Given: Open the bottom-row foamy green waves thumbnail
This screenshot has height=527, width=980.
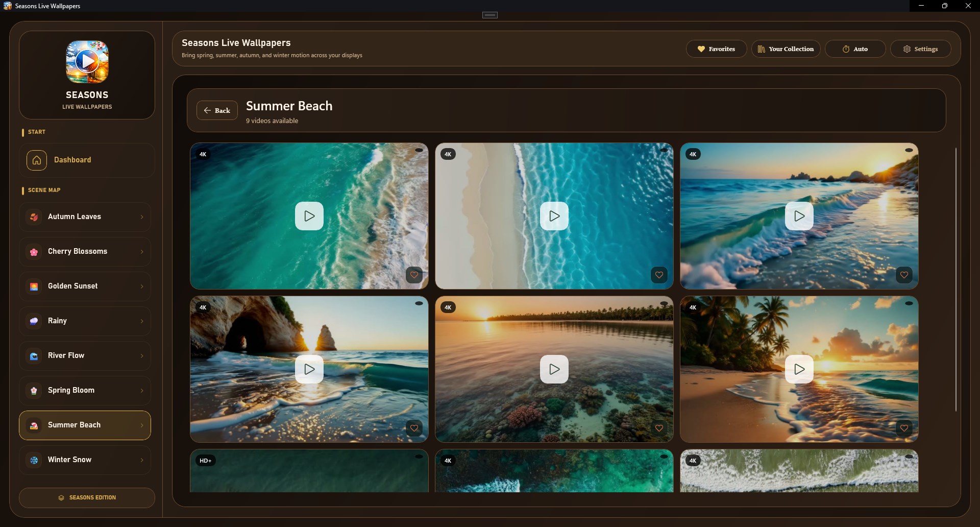Looking at the screenshot, I should click(799, 471).
